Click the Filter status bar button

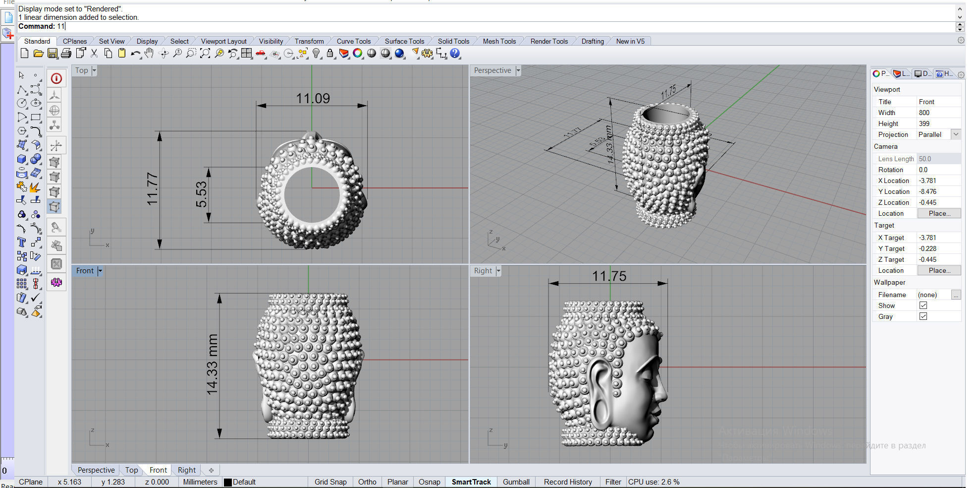613,482
